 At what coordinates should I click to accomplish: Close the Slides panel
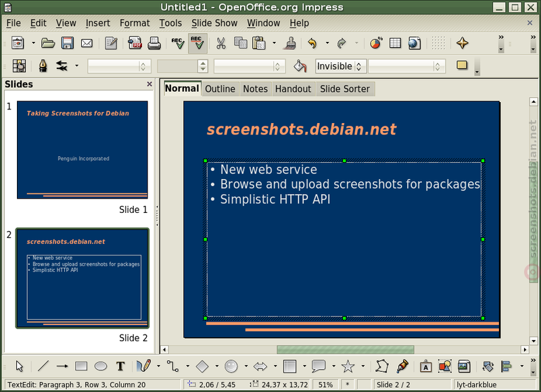149,84
